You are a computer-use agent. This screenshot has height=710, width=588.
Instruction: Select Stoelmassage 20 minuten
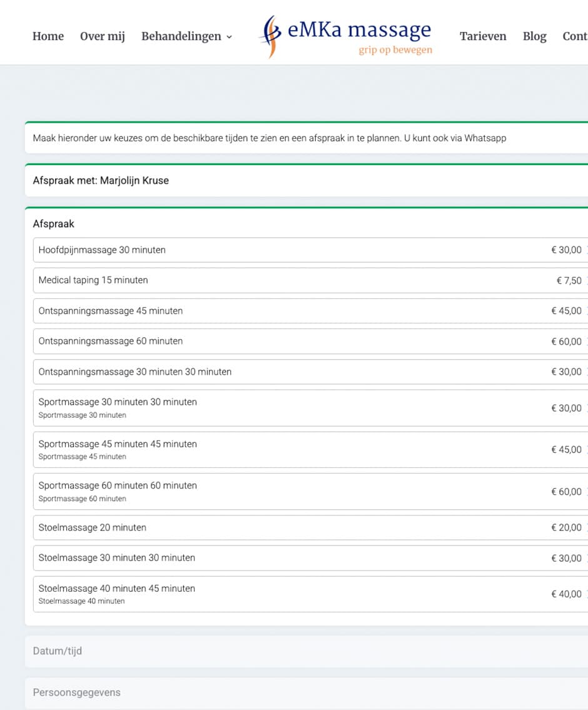310,527
